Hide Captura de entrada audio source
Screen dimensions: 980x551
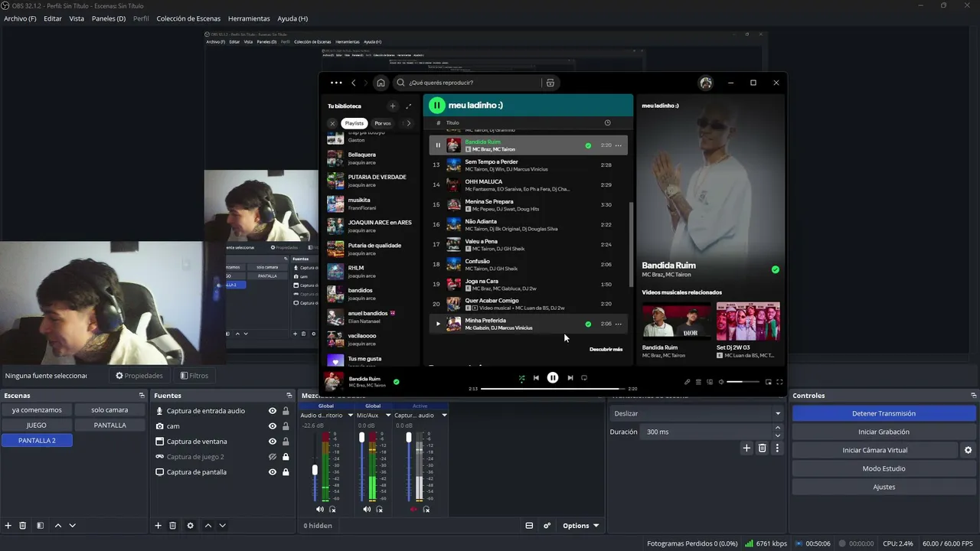[273, 411]
